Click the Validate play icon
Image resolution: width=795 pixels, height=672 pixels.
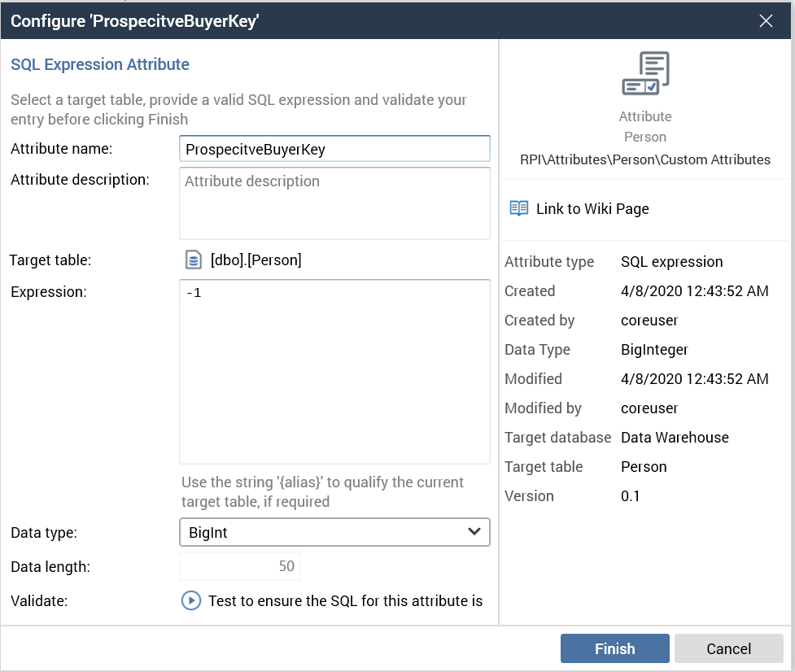tap(191, 601)
